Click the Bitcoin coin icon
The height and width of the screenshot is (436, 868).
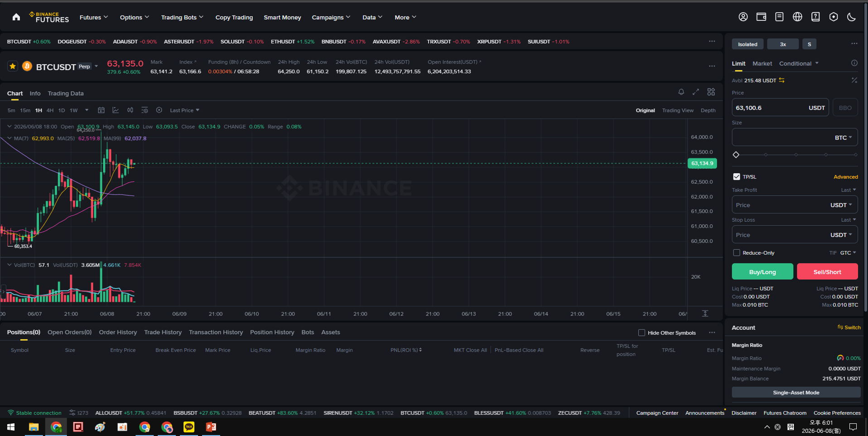27,67
